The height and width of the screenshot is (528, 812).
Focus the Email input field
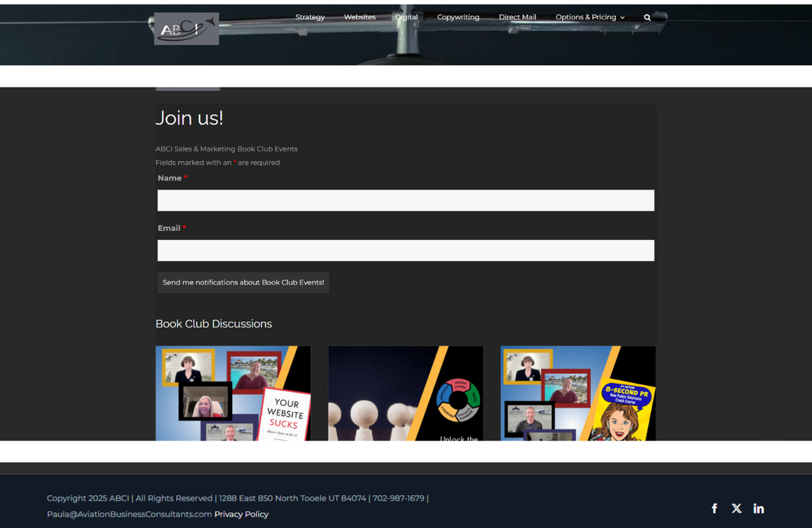tap(406, 250)
